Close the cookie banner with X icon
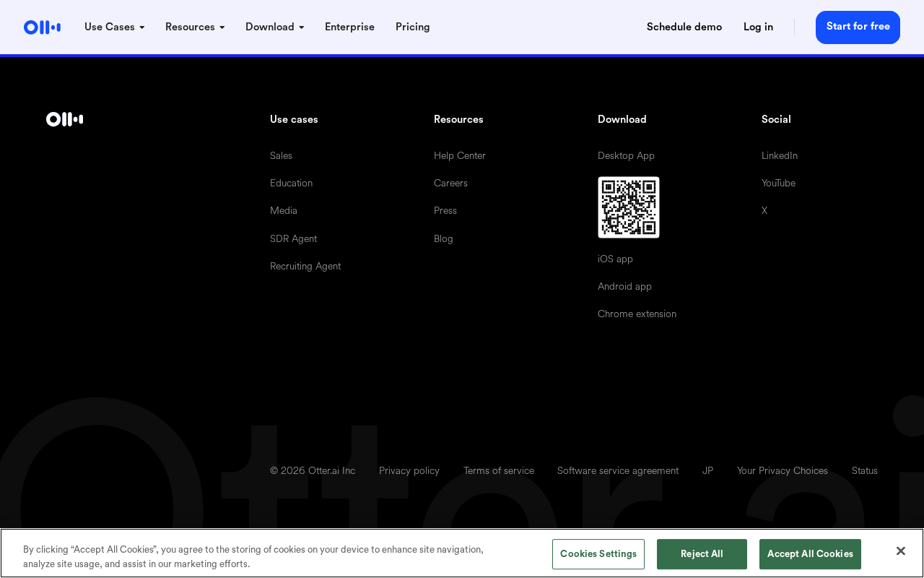The height and width of the screenshot is (578, 924). pyautogui.click(x=901, y=551)
